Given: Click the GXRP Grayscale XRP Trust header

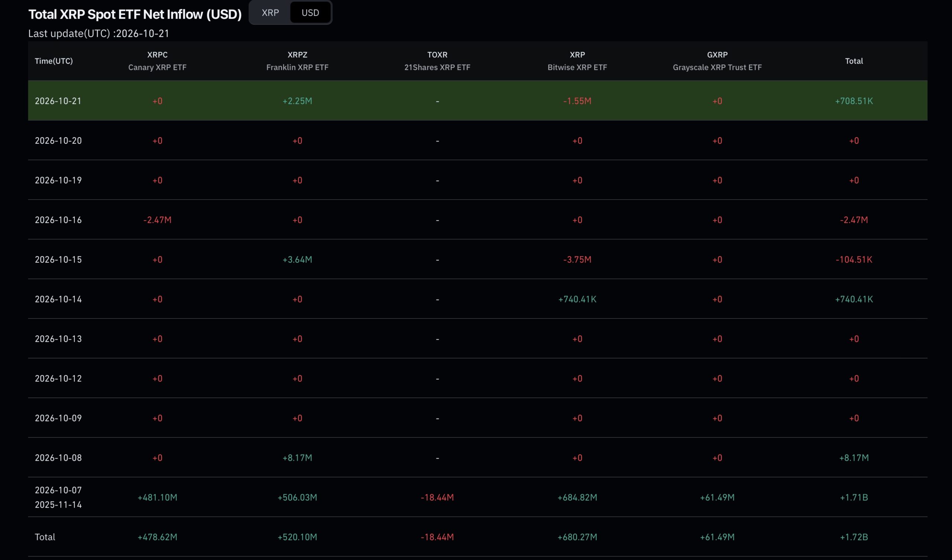Looking at the screenshot, I should pyautogui.click(x=717, y=61).
